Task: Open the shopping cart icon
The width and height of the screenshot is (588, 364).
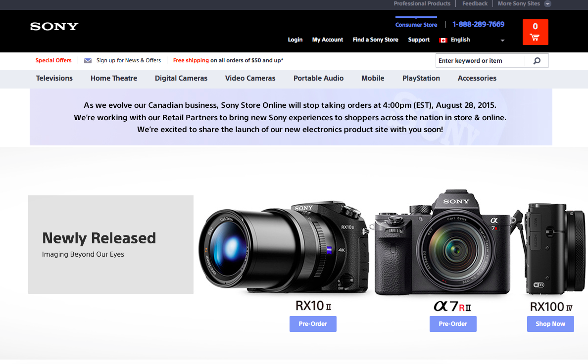Action: point(535,37)
